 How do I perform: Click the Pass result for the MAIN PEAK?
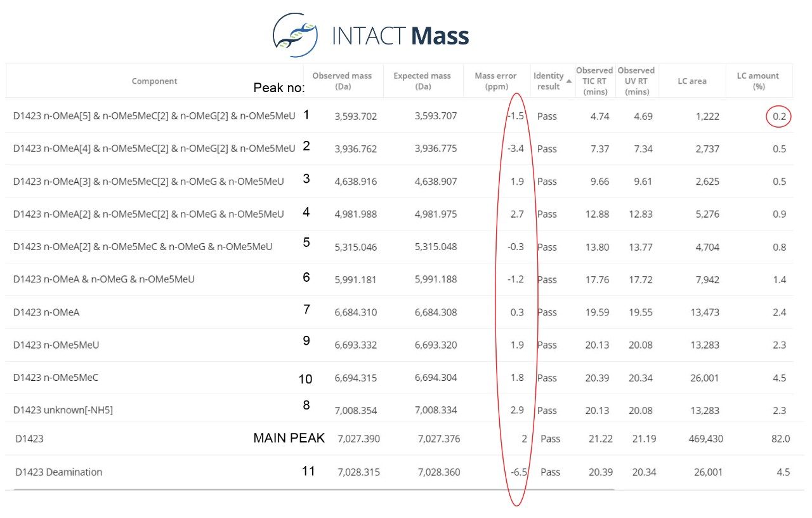(550, 438)
